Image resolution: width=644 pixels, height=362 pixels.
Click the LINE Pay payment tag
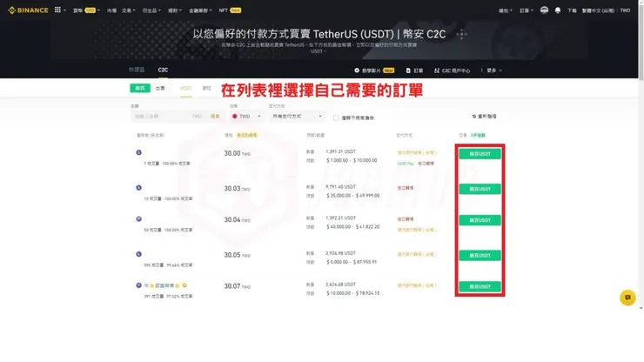pyautogui.click(x=406, y=164)
